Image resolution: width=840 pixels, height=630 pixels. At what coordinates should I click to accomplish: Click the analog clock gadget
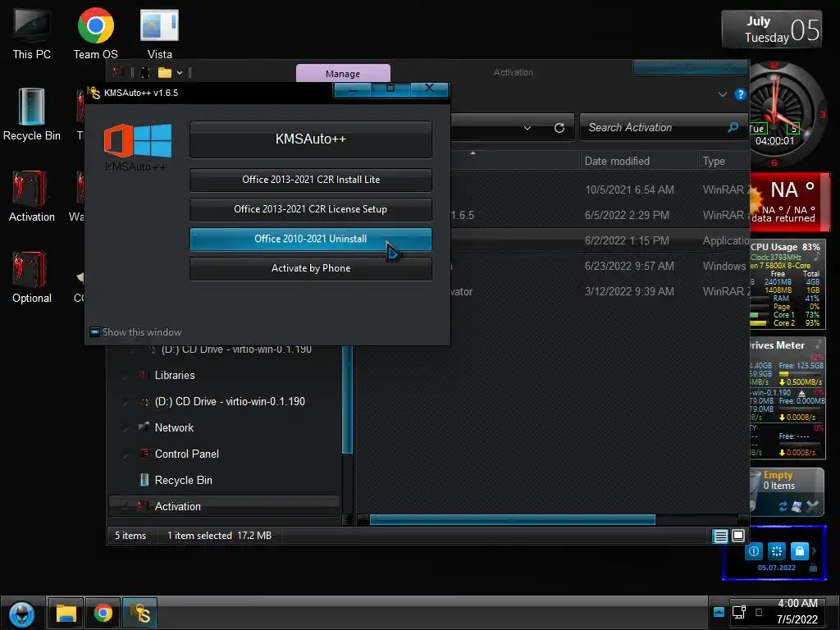point(786,114)
